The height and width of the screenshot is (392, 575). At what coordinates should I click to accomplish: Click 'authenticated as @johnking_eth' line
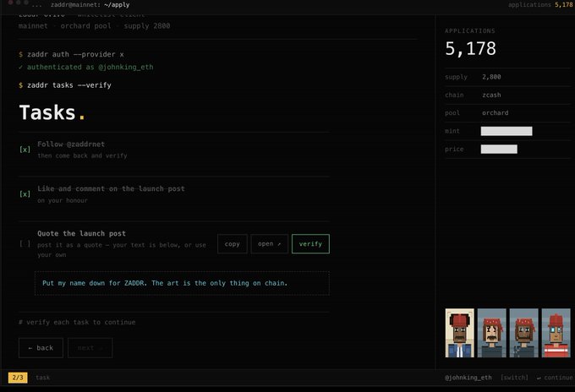[85, 67]
